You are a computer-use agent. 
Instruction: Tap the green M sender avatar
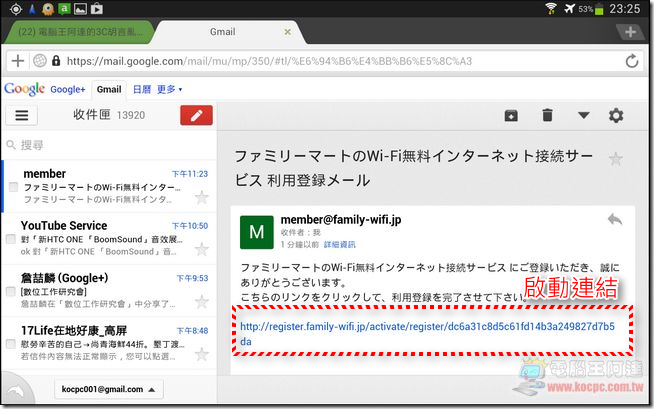[257, 232]
